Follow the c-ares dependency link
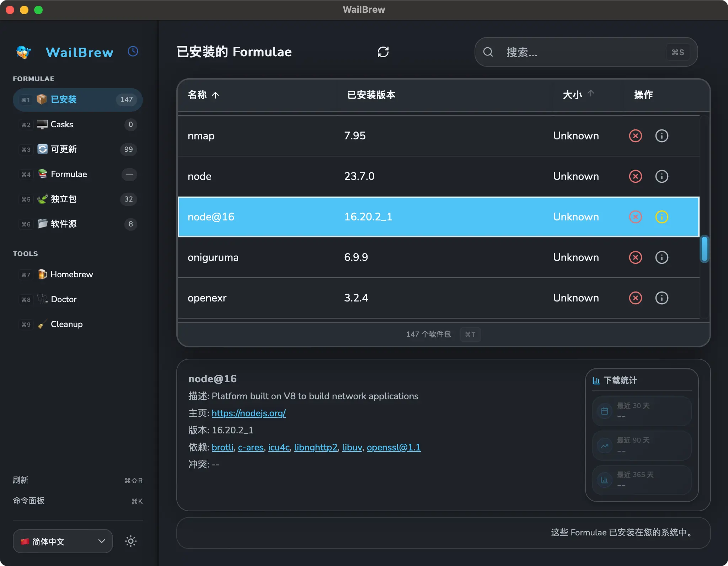The width and height of the screenshot is (728, 566). (251, 447)
